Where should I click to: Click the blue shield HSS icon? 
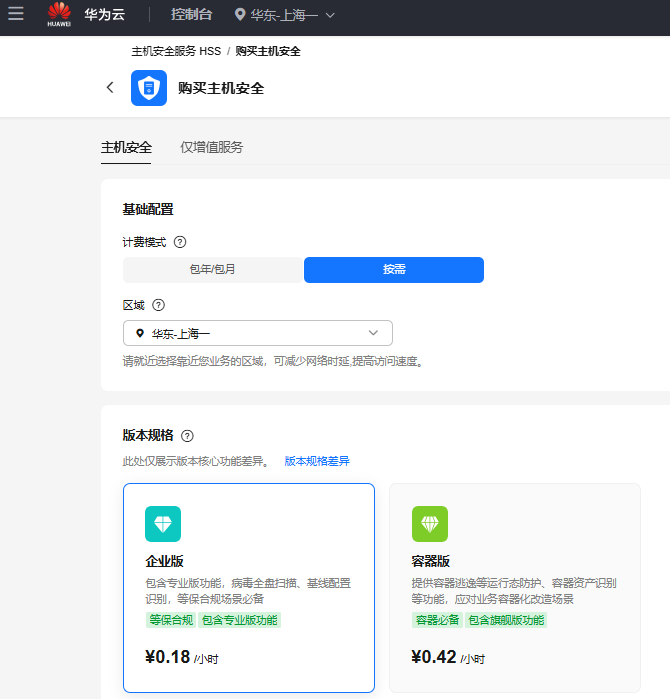pyautogui.click(x=149, y=88)
